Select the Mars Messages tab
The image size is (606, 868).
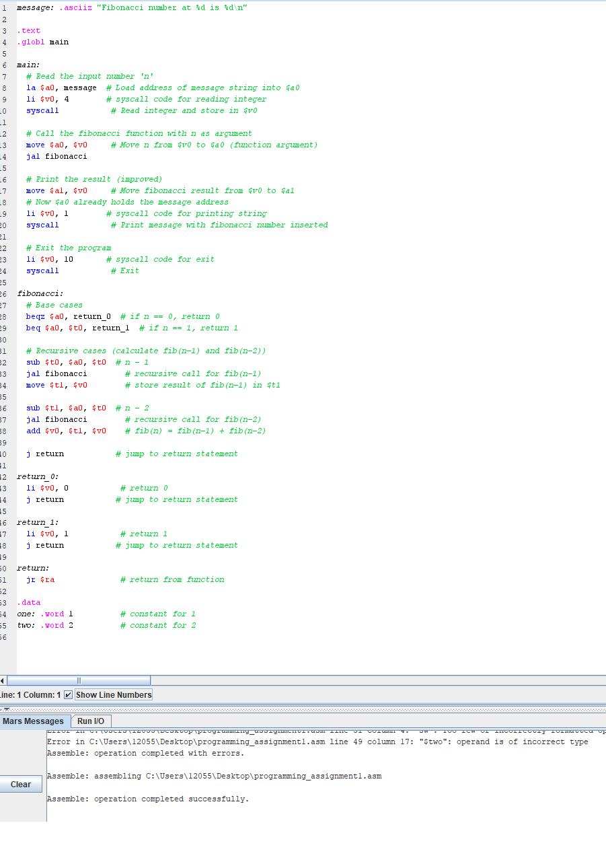coord(34,721)
